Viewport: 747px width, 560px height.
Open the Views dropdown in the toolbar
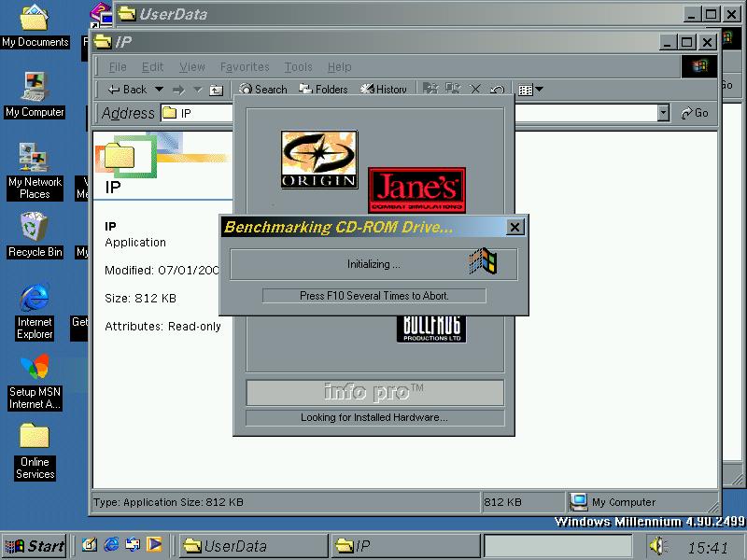pyautogui.click(x=530, y=90)
